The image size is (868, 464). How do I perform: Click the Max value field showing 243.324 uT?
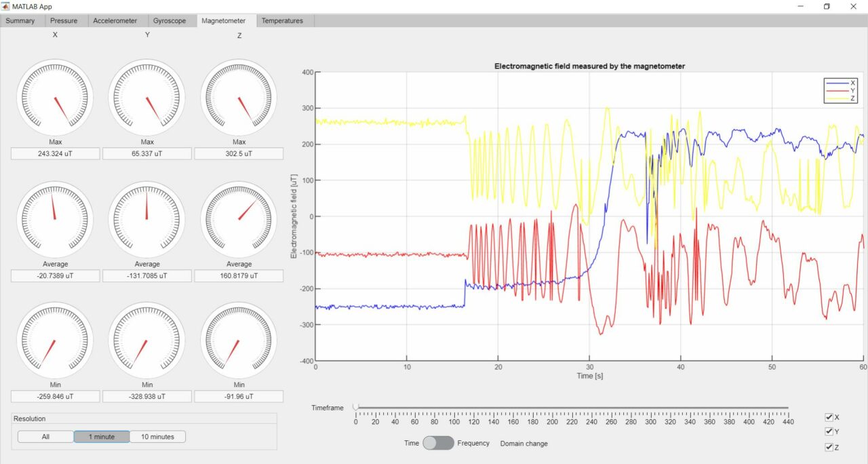(55, 153)
